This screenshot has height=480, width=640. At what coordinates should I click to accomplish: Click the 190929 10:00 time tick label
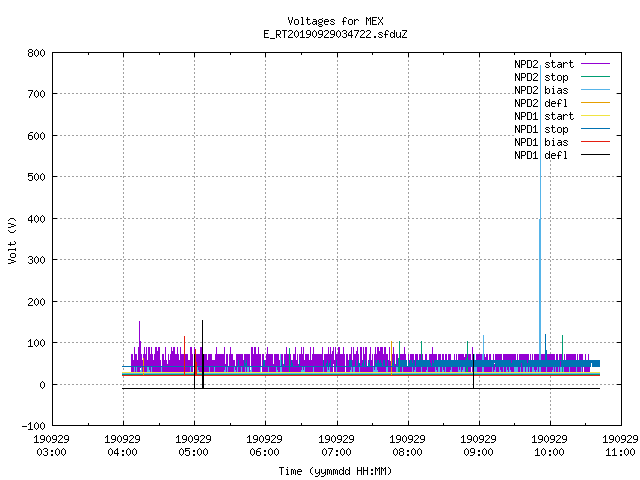(x=549, y=446)
